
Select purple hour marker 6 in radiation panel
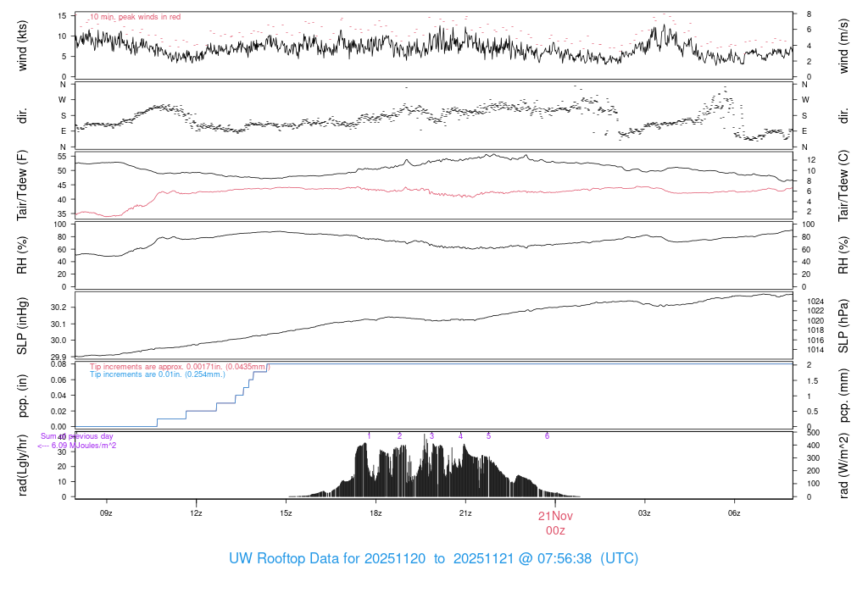tap(547, 436)
